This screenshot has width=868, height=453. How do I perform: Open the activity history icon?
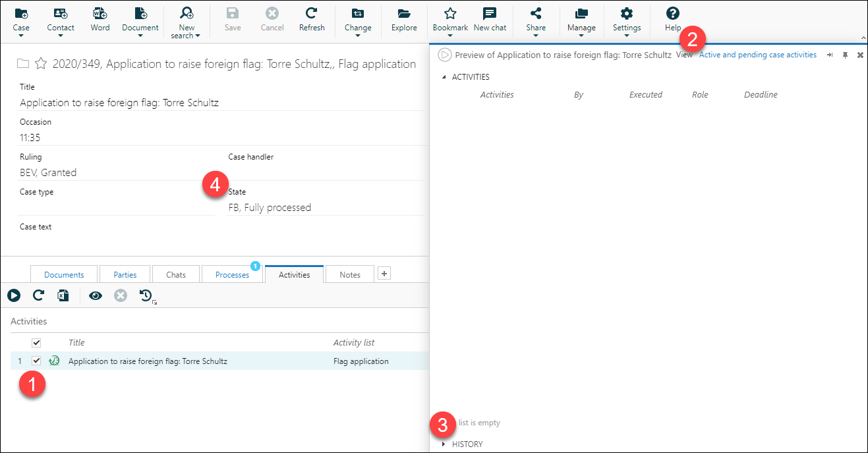pyautogui.click(x=145, y=295)
